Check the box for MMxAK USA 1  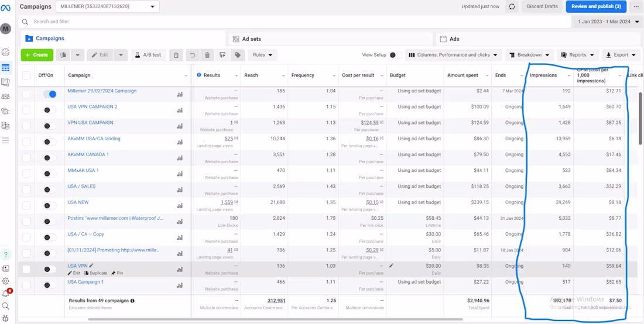pos(26,174)
